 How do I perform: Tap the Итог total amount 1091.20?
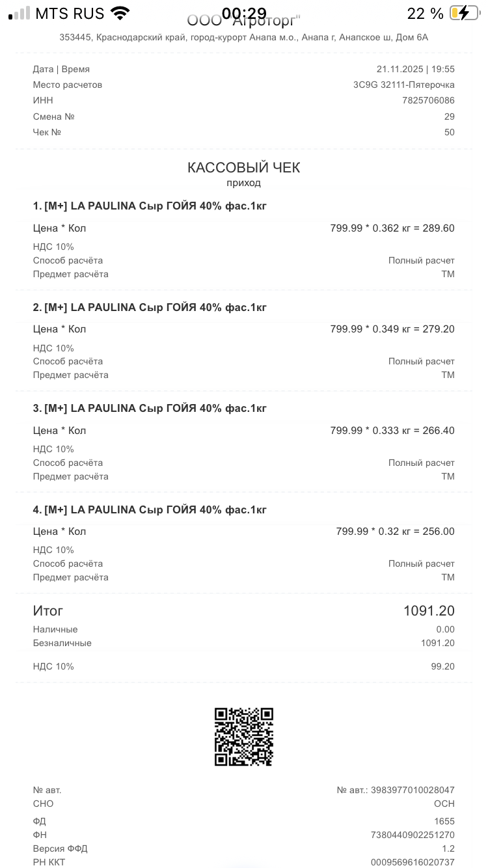click(429, 611)
